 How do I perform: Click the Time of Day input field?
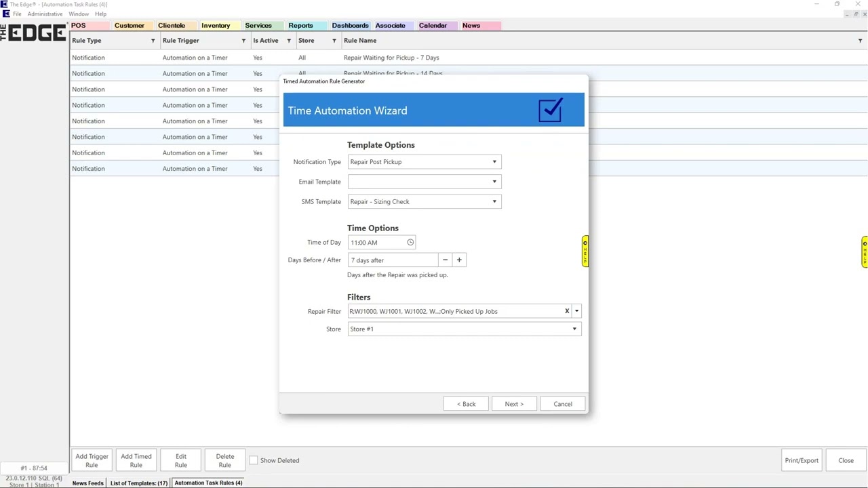pyautogui.click(x=381, y=242)
